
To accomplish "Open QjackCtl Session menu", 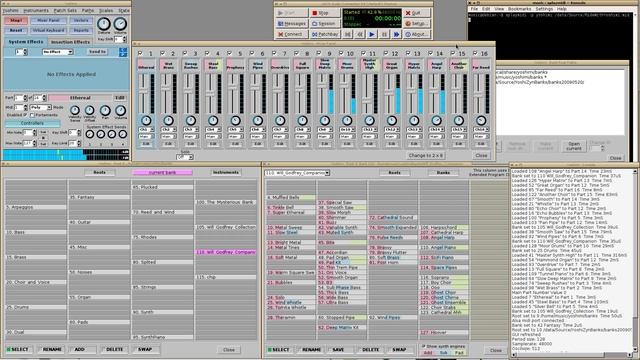I will [x=324, y=24].
